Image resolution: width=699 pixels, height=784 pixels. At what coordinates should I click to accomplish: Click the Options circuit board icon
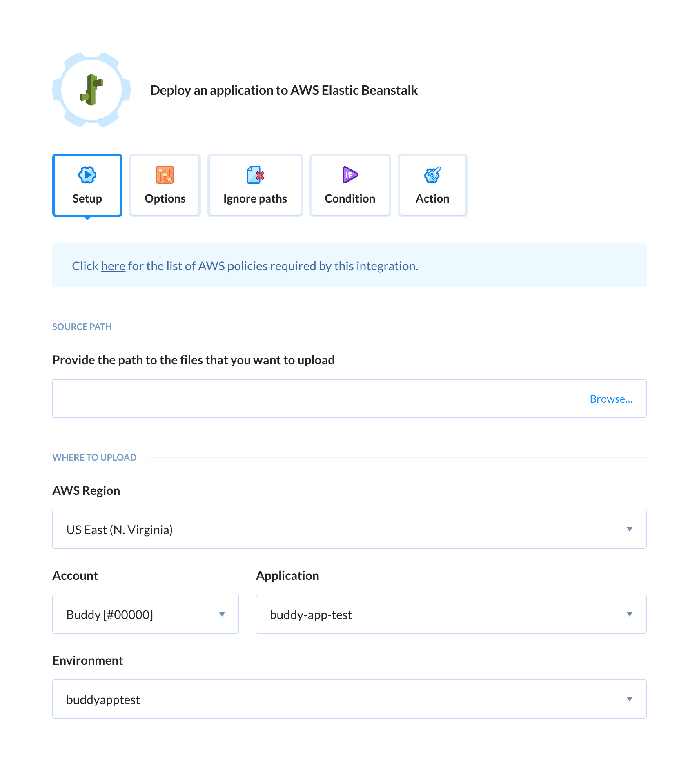coord(165,175)
